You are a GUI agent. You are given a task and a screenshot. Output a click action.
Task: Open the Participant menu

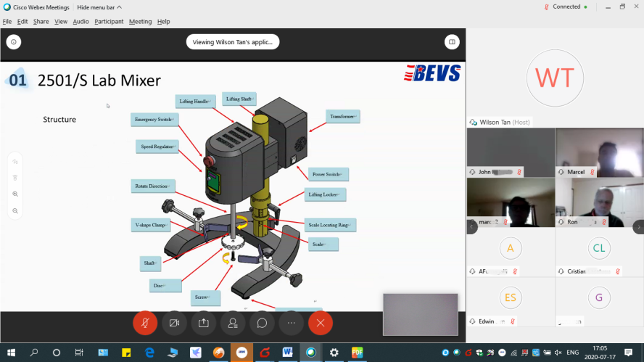pyautogui.click(x=109, y=21)
